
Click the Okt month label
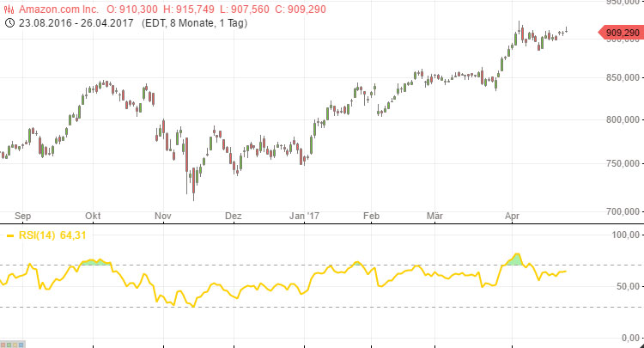pyautogui.click(x=93, y=216)
